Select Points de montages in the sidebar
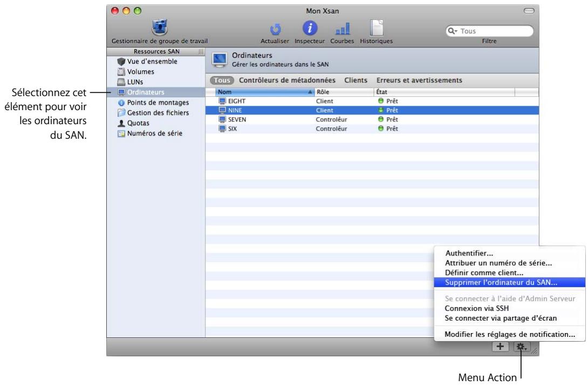The width and height of the screenshot is (588, 386). 158,103
